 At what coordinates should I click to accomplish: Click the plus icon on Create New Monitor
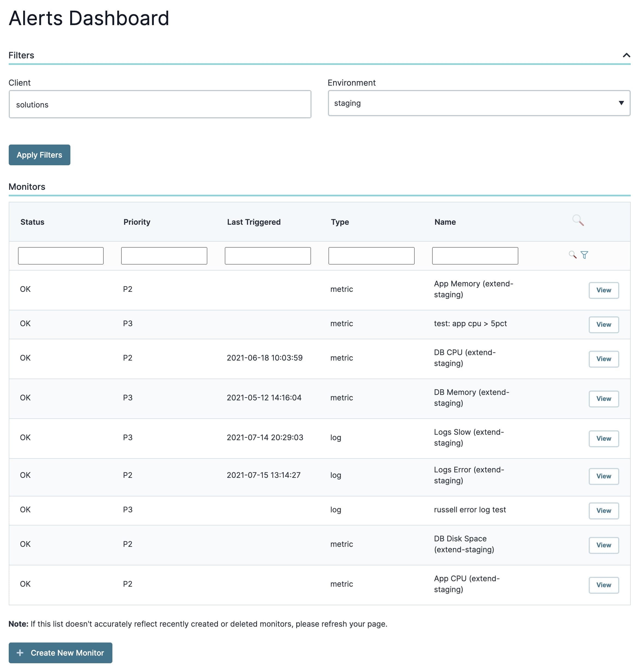coord(20,653)
